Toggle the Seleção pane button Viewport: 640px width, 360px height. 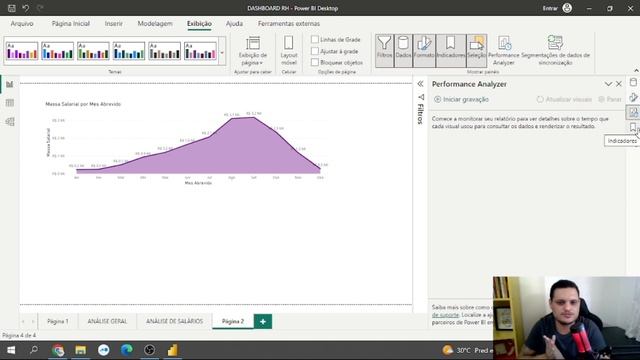(476, 51)
